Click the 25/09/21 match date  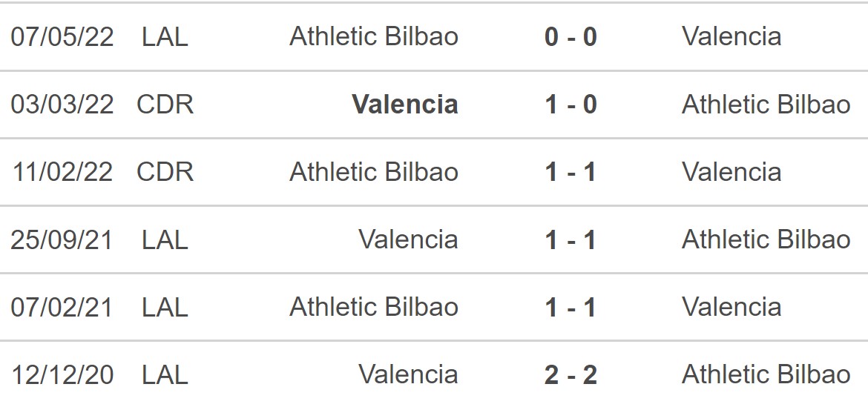pyautogui.click(x=62, y=239)
